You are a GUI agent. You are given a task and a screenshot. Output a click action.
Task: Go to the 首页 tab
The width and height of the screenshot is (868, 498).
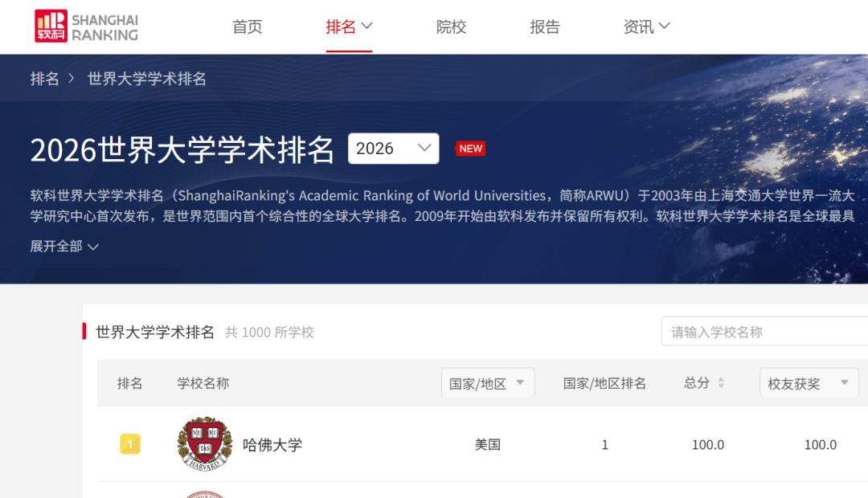(247, 27)
